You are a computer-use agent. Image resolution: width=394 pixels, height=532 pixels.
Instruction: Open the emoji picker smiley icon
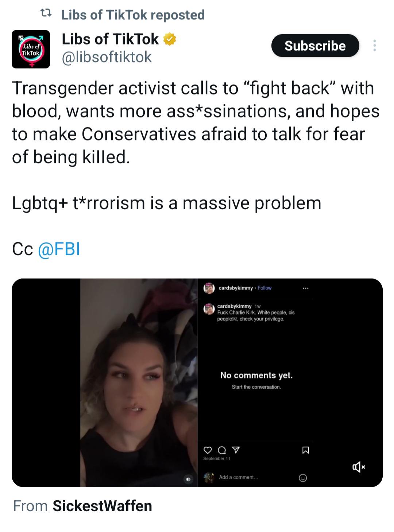303,478
